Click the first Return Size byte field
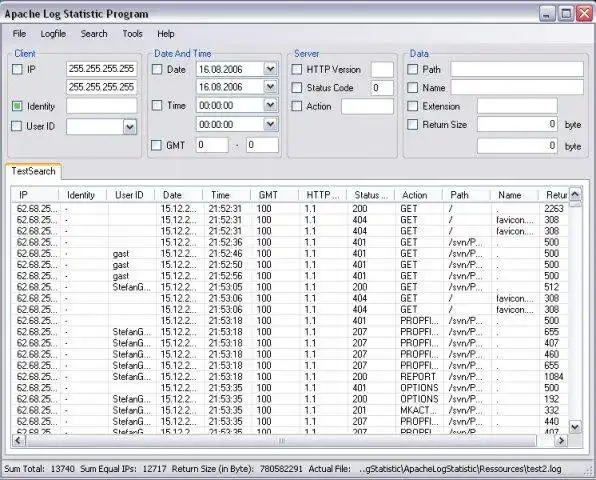 (x=517, y=124)
